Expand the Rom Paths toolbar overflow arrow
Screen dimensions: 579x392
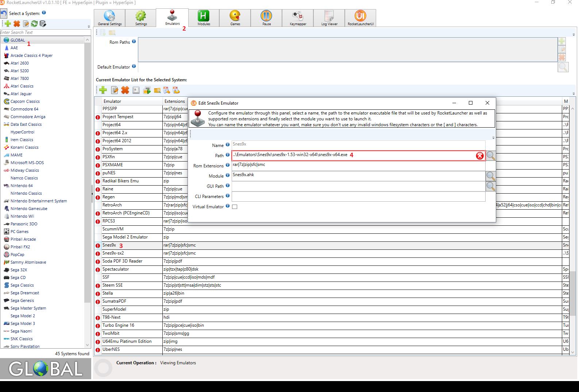click(x=574, y=35)
